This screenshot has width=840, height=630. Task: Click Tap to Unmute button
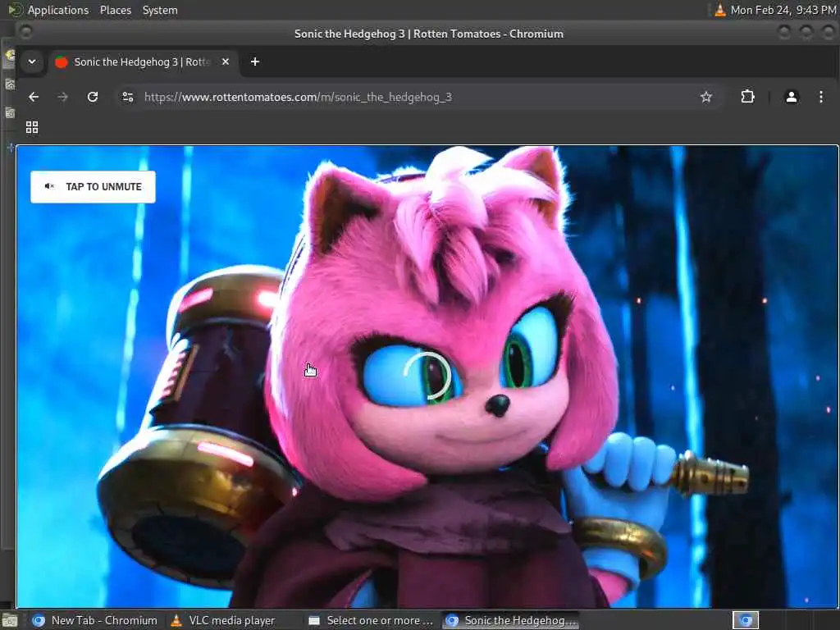click(94, 186)
